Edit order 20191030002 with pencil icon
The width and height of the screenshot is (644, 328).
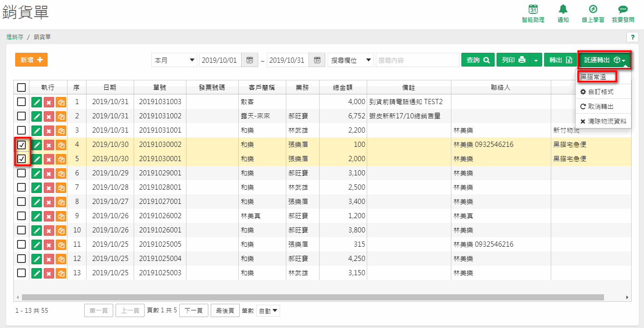37,145
